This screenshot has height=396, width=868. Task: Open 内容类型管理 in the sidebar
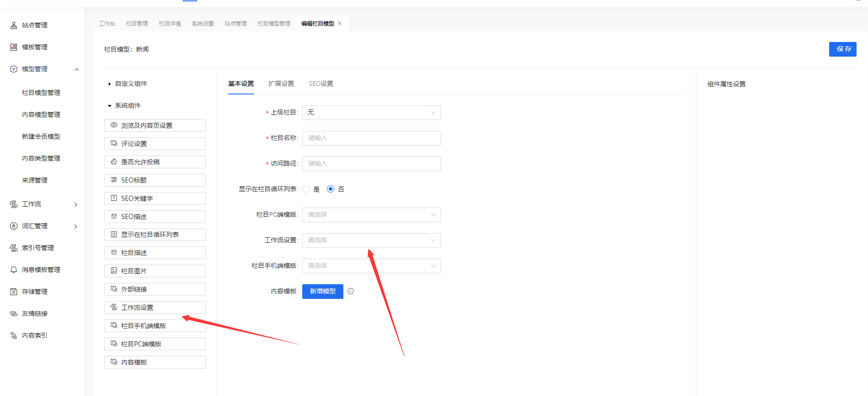41,159
